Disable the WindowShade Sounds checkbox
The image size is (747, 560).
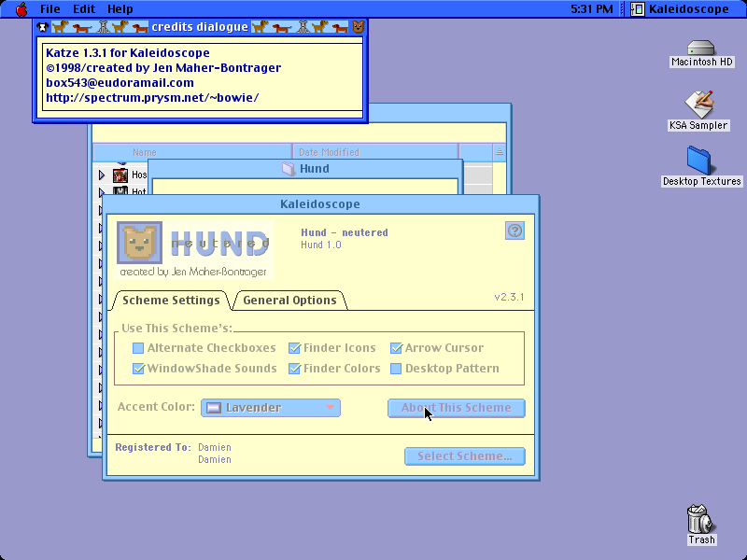138,369
